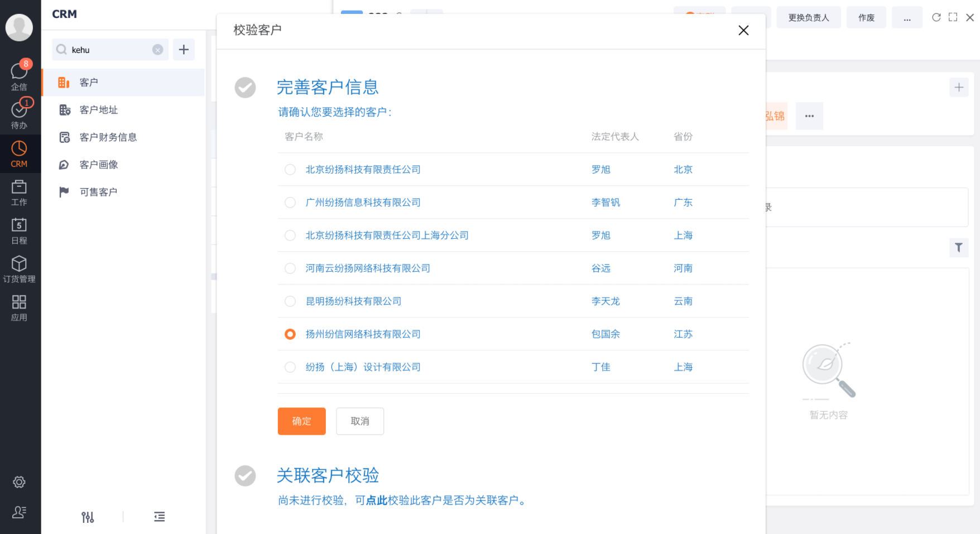Open the 订货管理 order management icon

19,269
